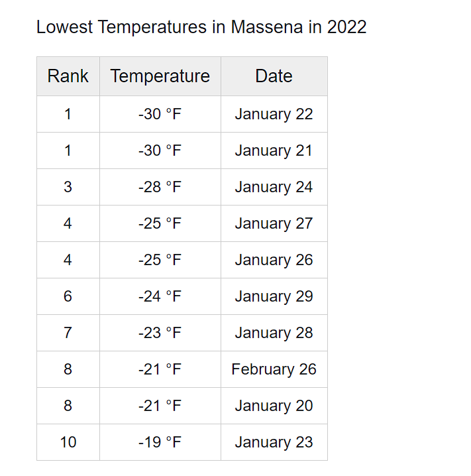Screen dimensions: 471x476
Task: Select the -23 °F temperature cell
Action: (x=160, y=333)
